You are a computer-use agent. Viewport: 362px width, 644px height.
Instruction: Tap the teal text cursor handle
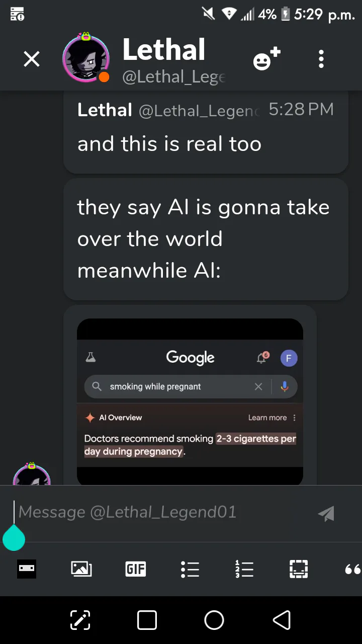(x=14, y=538)
